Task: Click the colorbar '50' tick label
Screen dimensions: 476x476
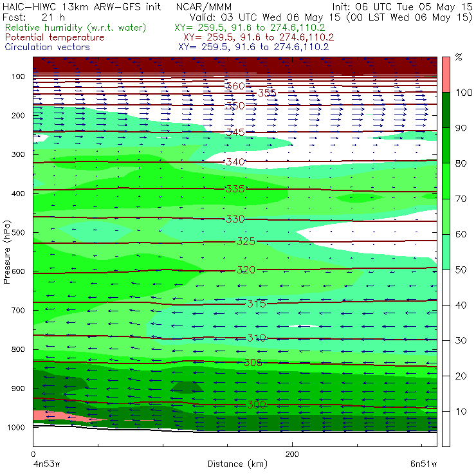Action: click(461, 270)
